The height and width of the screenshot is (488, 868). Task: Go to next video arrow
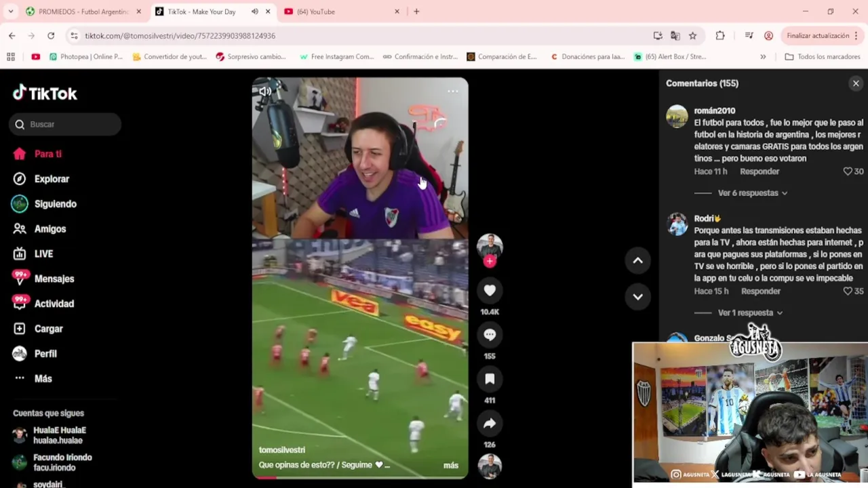(637, 296)
